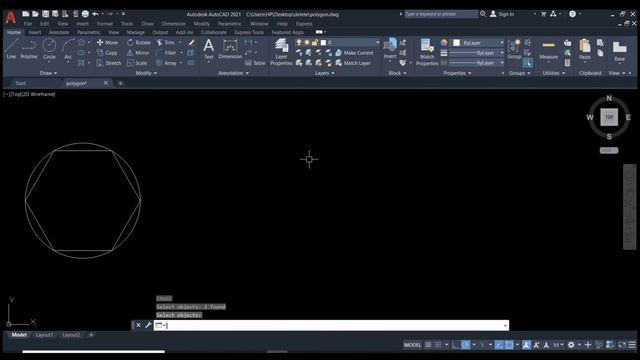
Task: Add a new drawing tab
Action: [x=120, y=83]
